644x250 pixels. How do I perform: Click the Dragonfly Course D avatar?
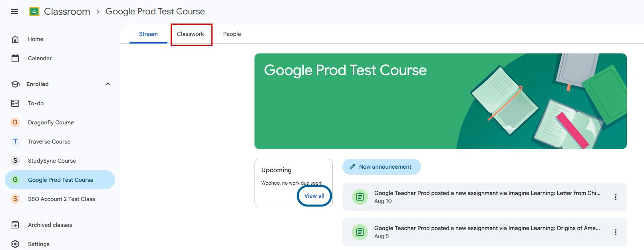coord(15,122)
